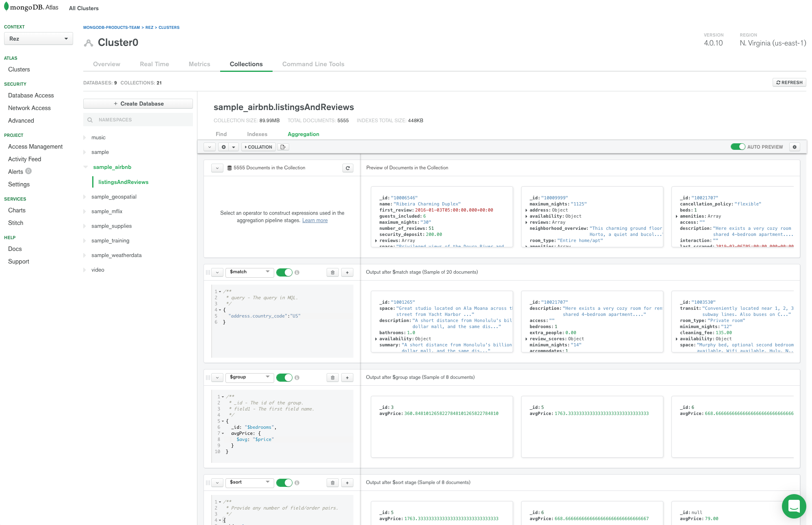Open aggregation settings gear icon

click(795, 147)
